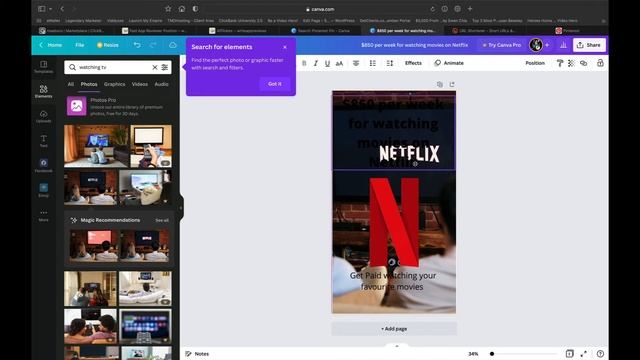Click the design title in header
The height and width of the screenshot is (360, 640).
tap(414, 45)
